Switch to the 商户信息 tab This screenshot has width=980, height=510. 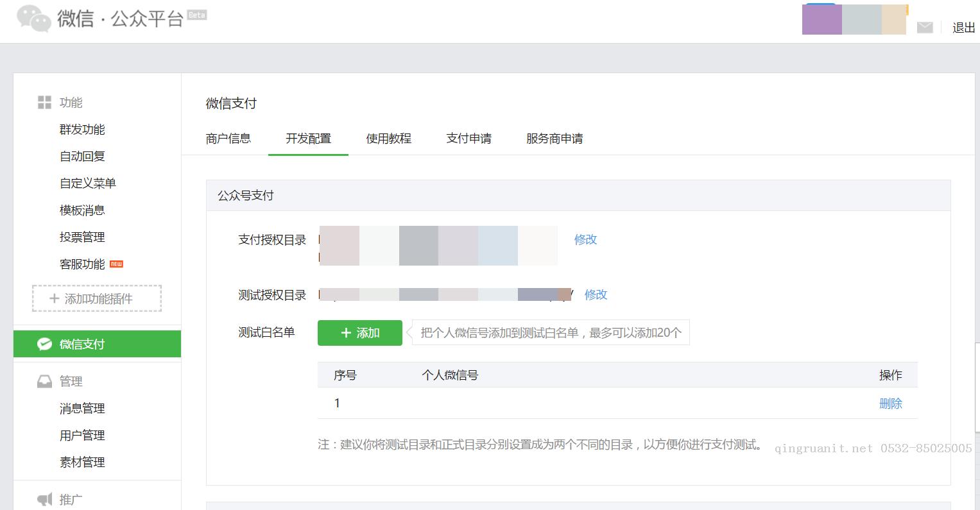[x=228, y=139]
